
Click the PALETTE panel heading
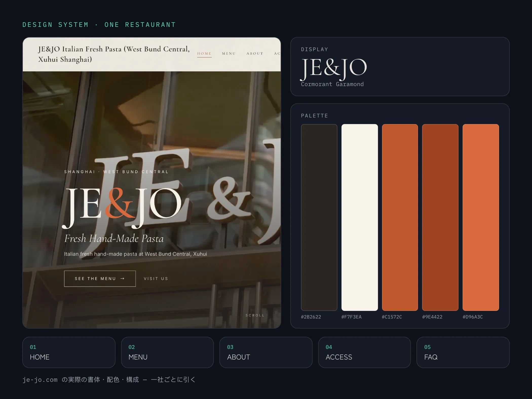314,116
